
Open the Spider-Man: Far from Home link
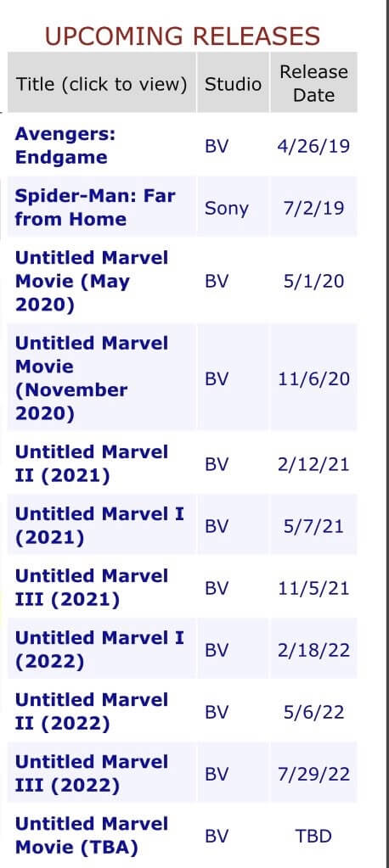tap(95, 208)
